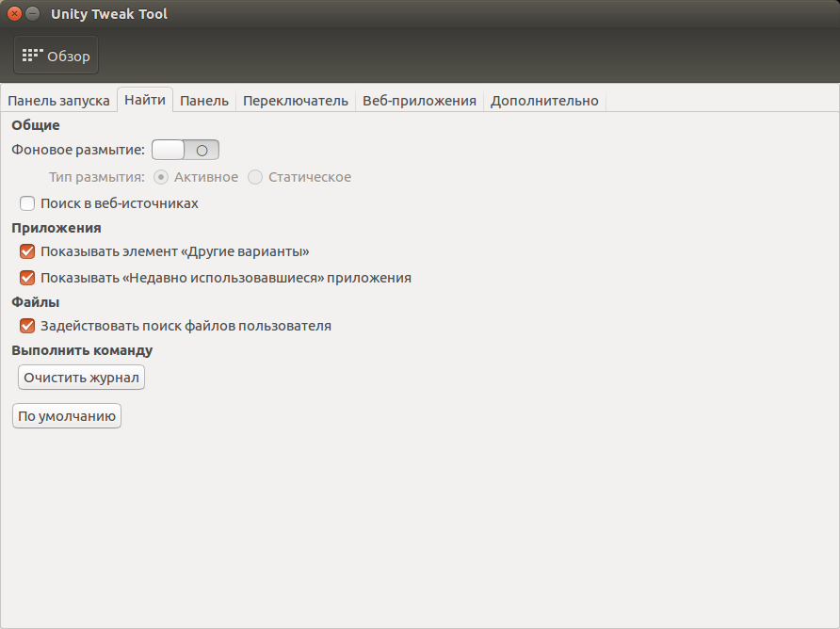
Task: Close the Unity Tweak Tool window
Action: (14, 14)
